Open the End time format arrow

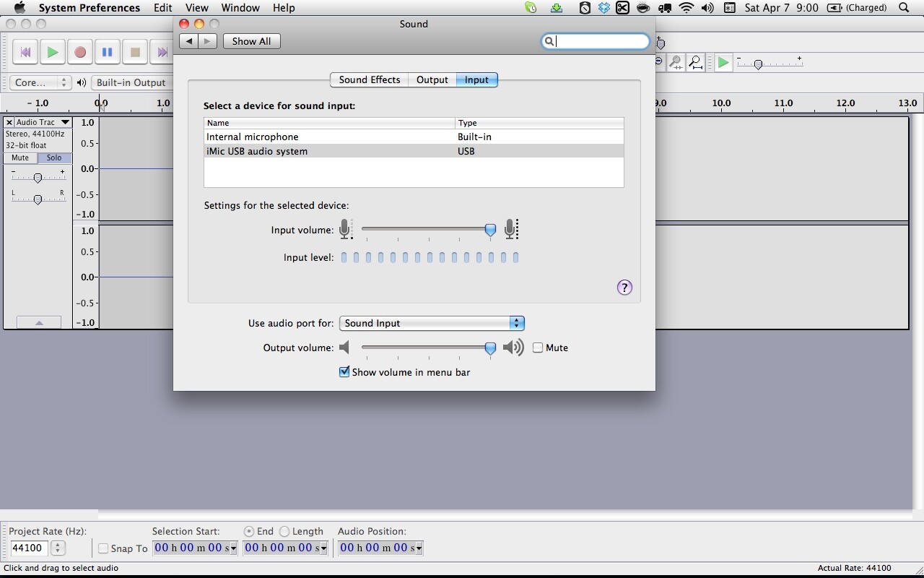pyautogui.click(x=323, y=548)
